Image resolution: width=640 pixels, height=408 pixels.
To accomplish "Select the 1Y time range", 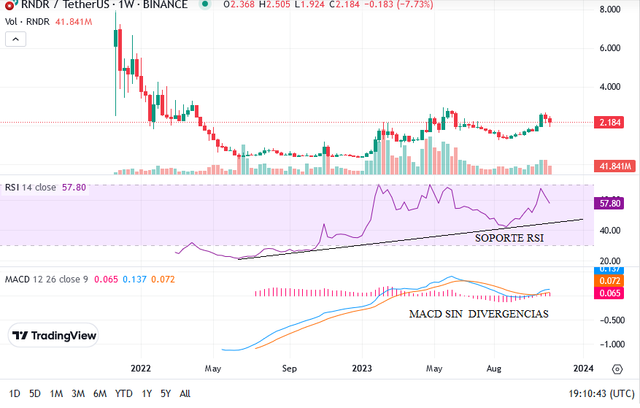I will pyautogui.click(x=147, y=394).
